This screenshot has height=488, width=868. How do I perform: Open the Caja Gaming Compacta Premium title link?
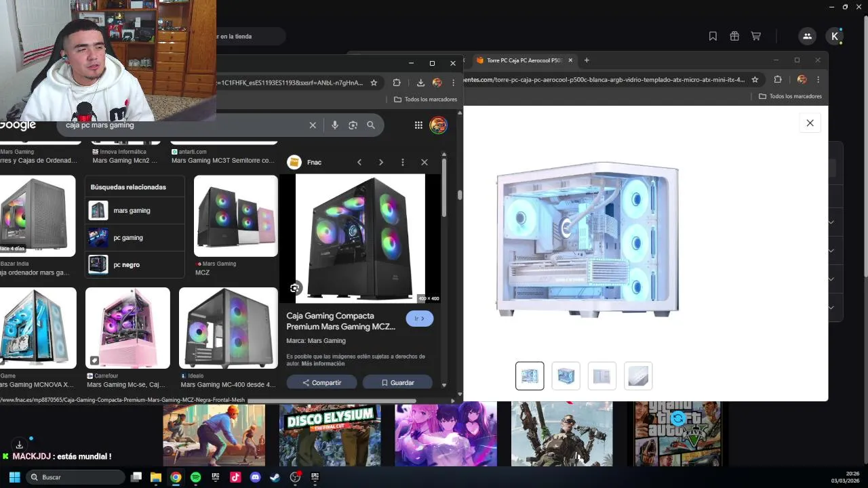coord(340,321)
